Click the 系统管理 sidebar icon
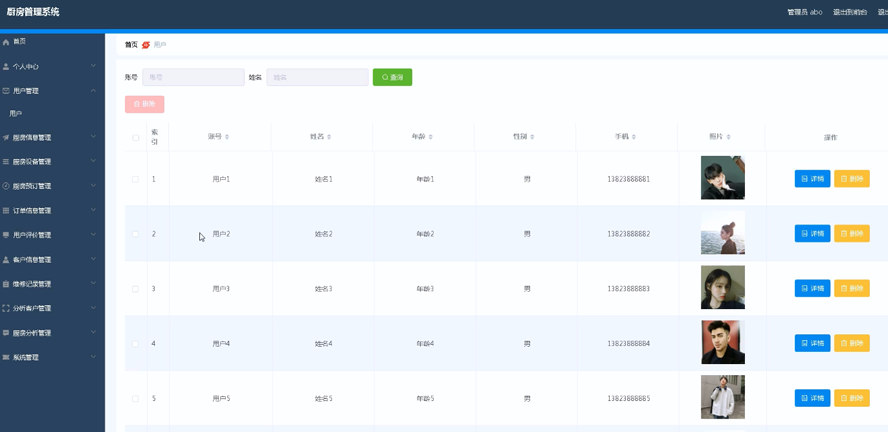Image resolution: width=888 pixels, height=432 pixels. [x=6, y=357]
